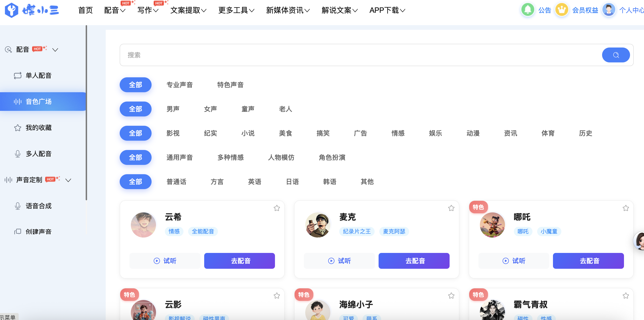Screen dimensions: 644x320
Task: Play the 哪吒 试听 preview
Action: [514, 261]
